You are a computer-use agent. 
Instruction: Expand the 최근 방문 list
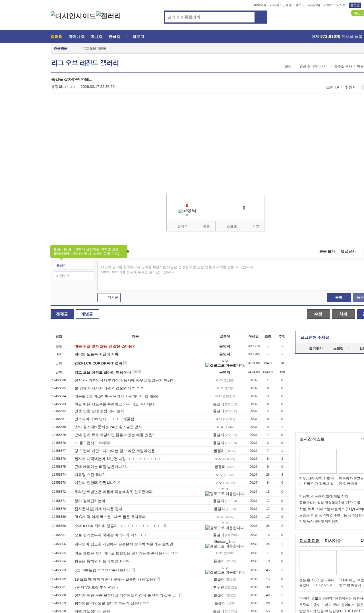(61, 48)
